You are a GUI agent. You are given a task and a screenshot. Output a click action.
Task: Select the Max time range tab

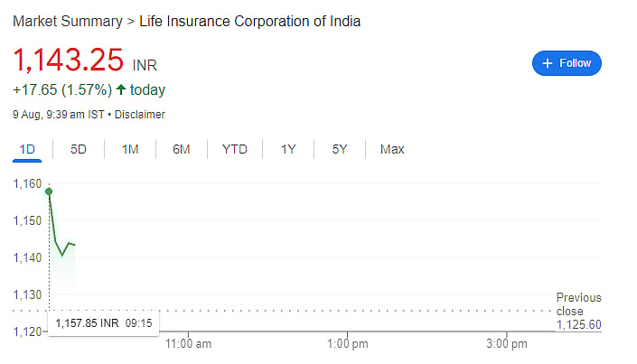[x=392, y=149]
